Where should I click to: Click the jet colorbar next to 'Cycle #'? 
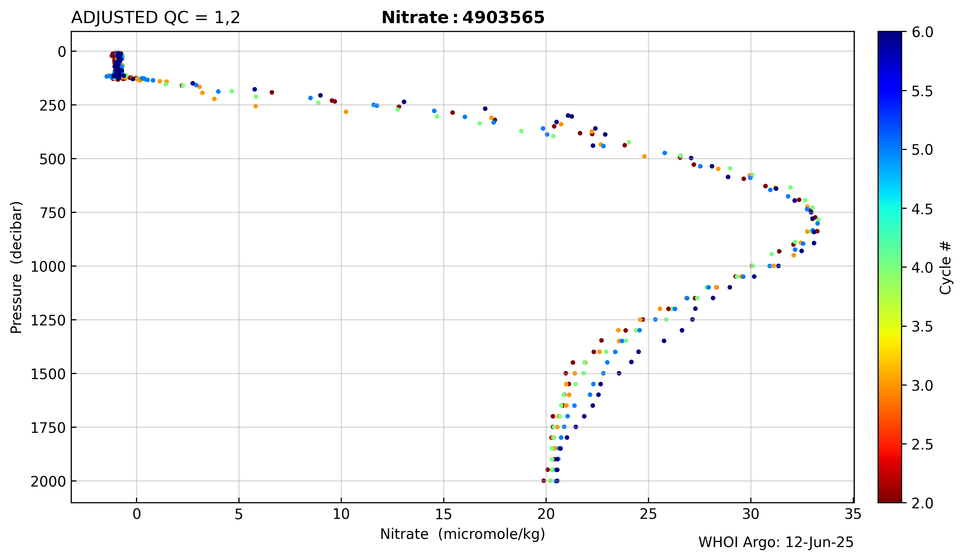(x=890, y=267)
